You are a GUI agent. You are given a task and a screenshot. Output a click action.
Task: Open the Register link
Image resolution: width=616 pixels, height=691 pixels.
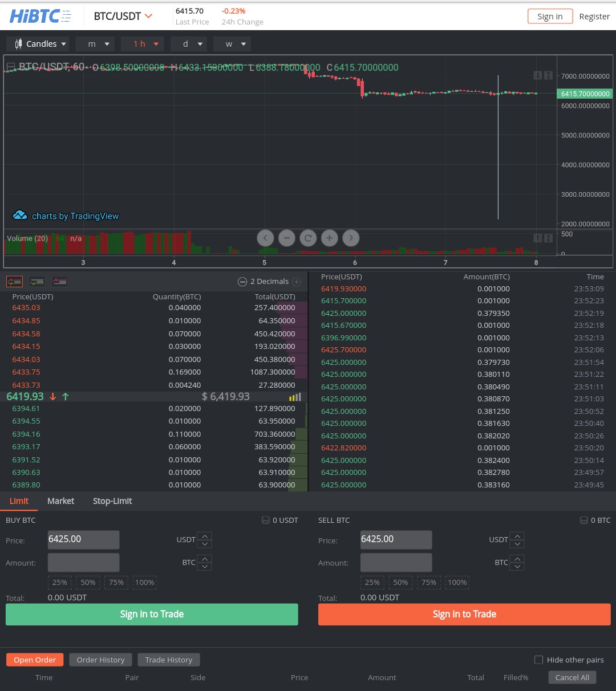click(x=594, y=16)
